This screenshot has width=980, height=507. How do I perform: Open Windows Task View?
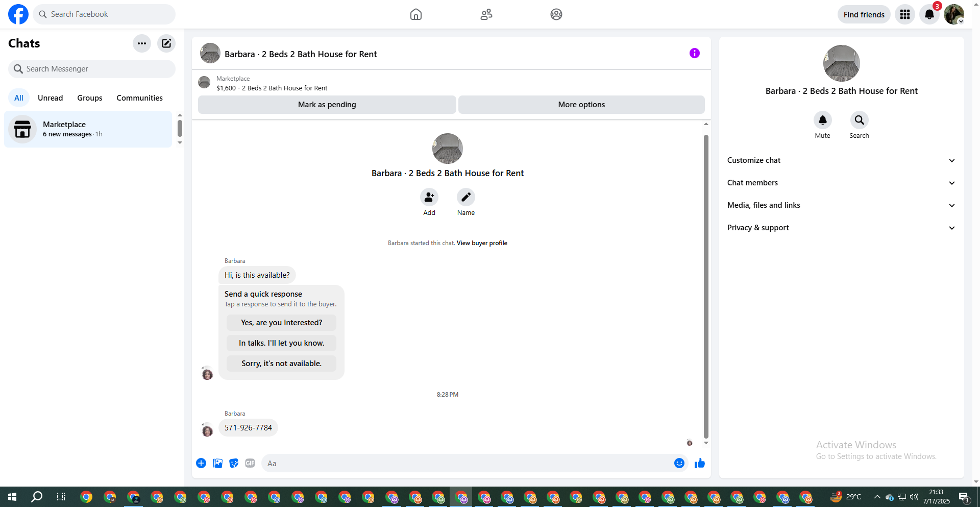pyautogui.click(x=61, y=497)
